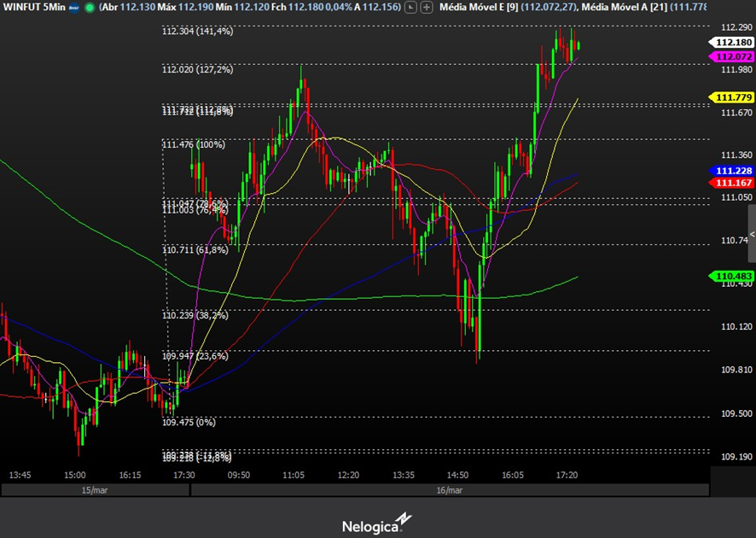Screen dimensions: 756x538
Task: Click the yellow 111.779 moving average tag
Action: tap(731, 97)
